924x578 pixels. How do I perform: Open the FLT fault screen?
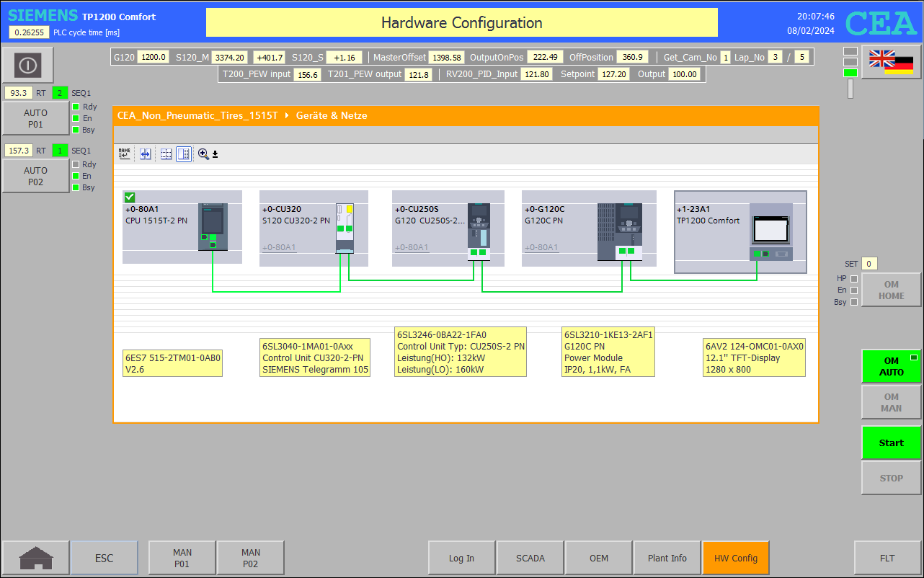point(887,558)
